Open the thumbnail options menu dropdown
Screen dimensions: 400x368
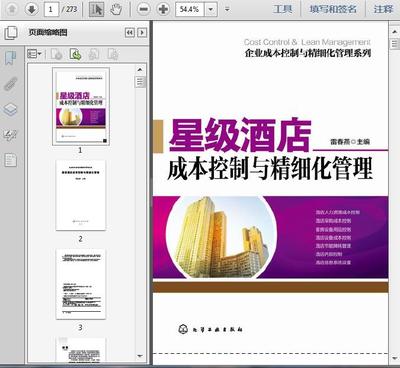click(x=34, y=54)
